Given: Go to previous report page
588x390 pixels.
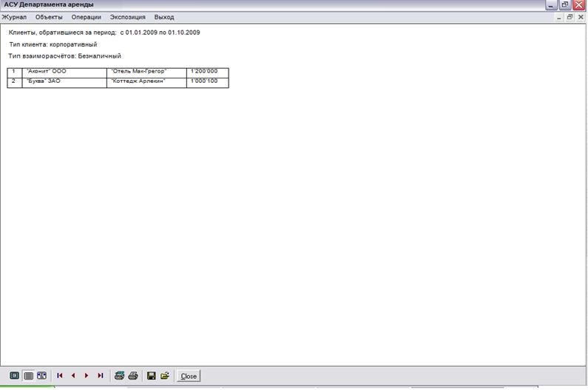Looking at the screenshot, I should click(x=73, y=375).
